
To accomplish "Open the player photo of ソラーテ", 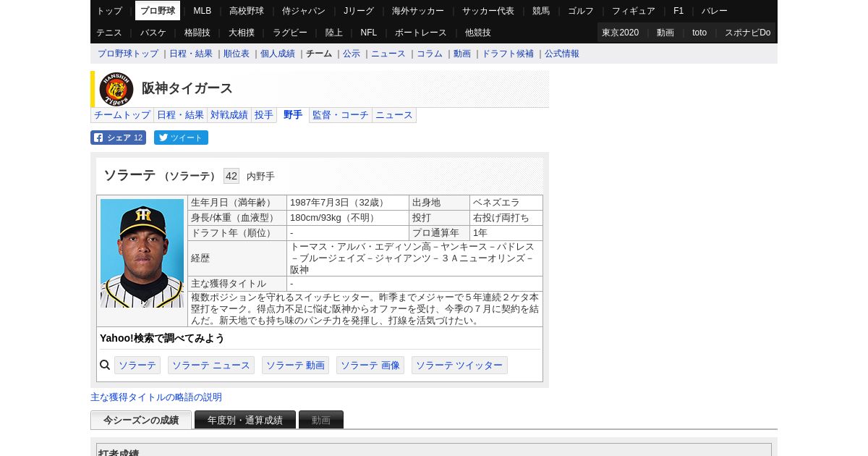I will tap(142, 253).
